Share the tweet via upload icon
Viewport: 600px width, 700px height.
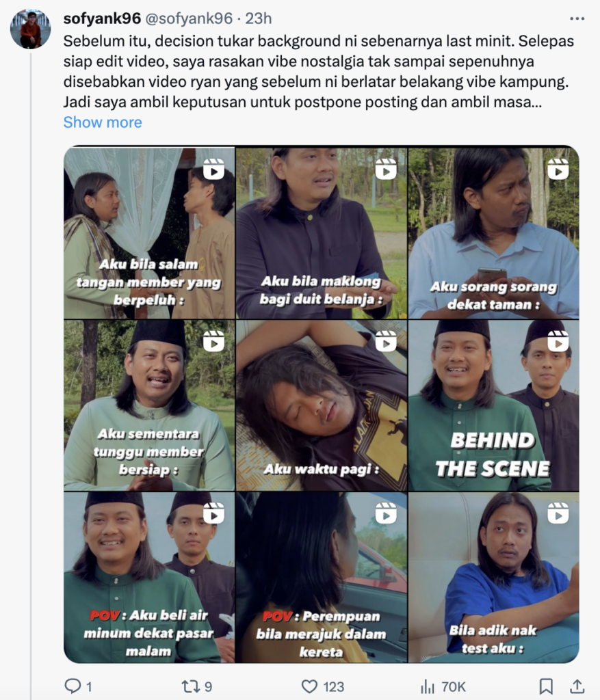[577, 686]
